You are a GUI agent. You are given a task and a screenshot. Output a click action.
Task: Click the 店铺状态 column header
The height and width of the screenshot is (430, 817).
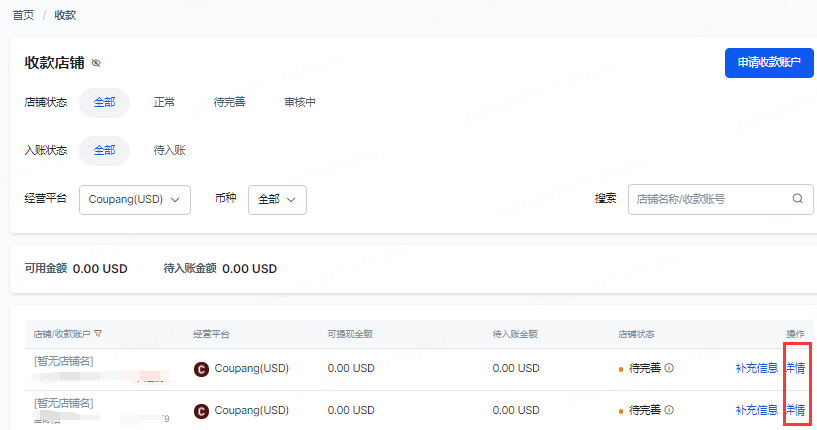[636, 334]
